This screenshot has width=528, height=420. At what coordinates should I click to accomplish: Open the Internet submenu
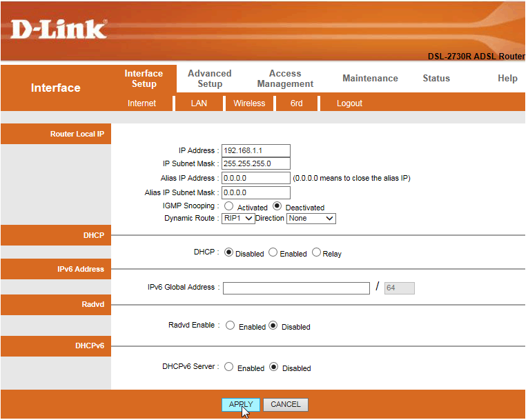click(x=141, y=103)
